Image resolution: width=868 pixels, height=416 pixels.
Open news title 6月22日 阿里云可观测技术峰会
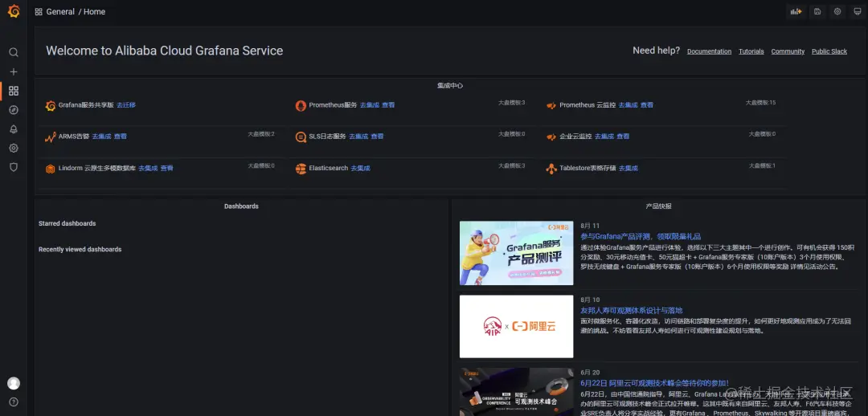[655, 383]
